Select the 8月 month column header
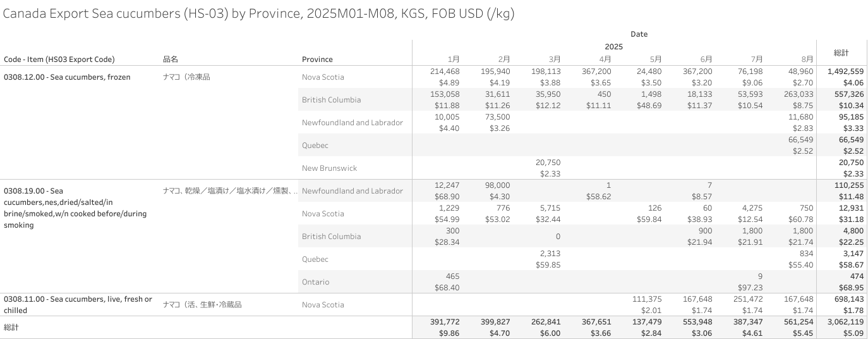Viewport: 868px width, 339px height. [807, 59]
